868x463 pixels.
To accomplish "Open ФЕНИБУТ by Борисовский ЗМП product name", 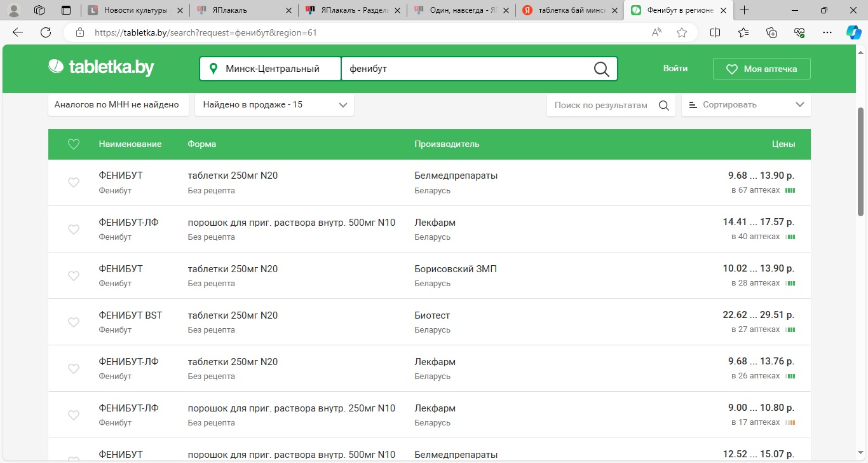I will coord(121,269).
